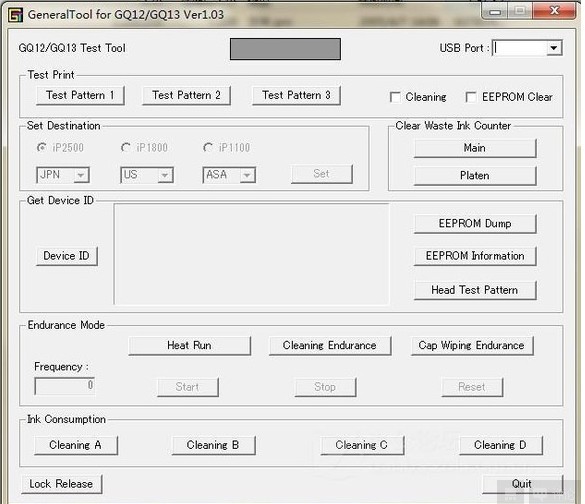Open EEPROM Information

click(475, 256)
